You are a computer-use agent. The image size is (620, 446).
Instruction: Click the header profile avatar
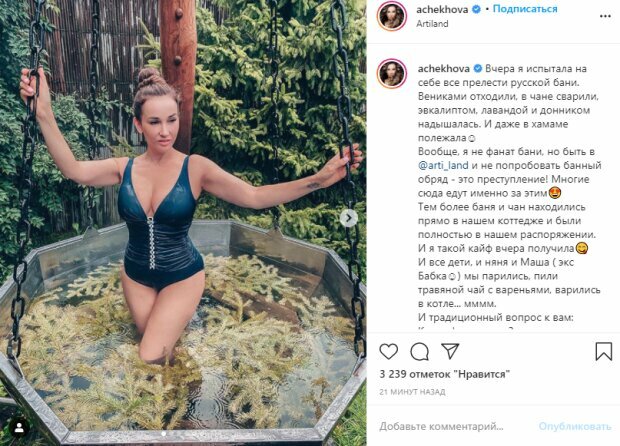[391, 16]
